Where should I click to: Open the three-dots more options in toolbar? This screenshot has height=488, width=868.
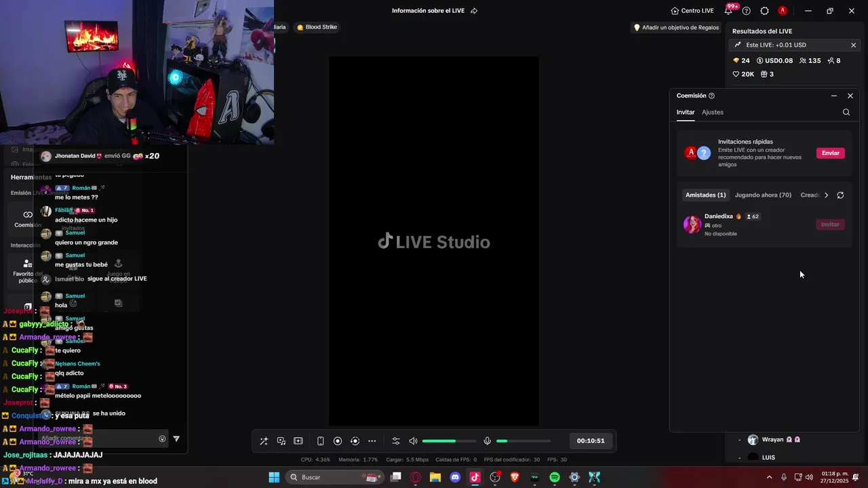click(x=372, y=441)
